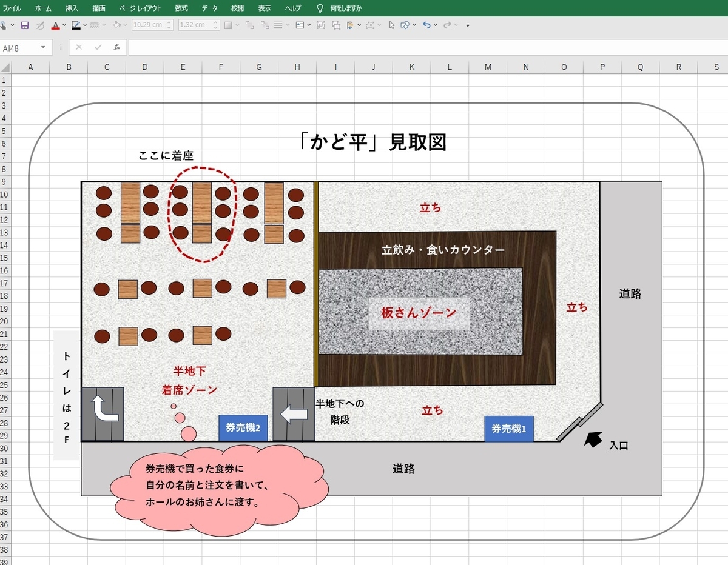The width and height of the screenshot is (728, 565).
Task: Apply the shape outline pen color
Action: pyautogui.click(x=76, y=25)
